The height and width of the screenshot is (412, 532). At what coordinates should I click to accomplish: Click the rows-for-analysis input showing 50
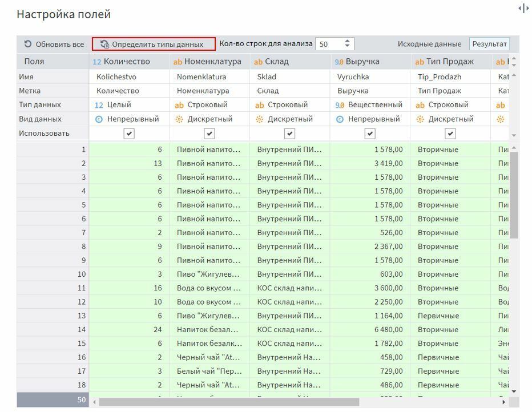click(329, 44)
